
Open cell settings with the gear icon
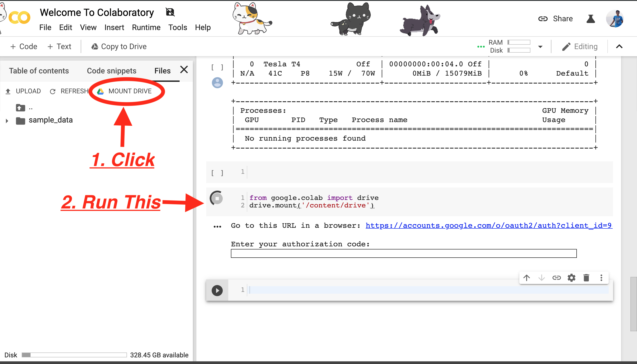tap(572, 278)
